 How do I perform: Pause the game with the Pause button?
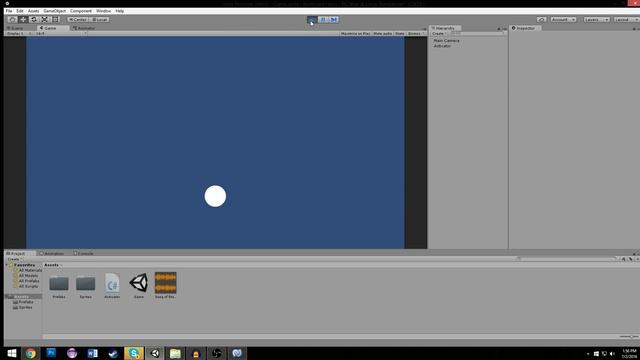pos(323,20)
